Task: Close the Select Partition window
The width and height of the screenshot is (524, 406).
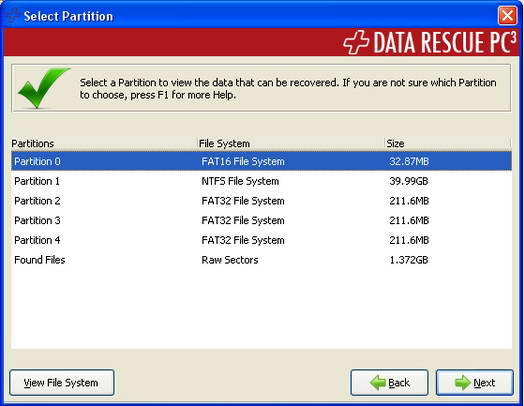Action: 507,16
